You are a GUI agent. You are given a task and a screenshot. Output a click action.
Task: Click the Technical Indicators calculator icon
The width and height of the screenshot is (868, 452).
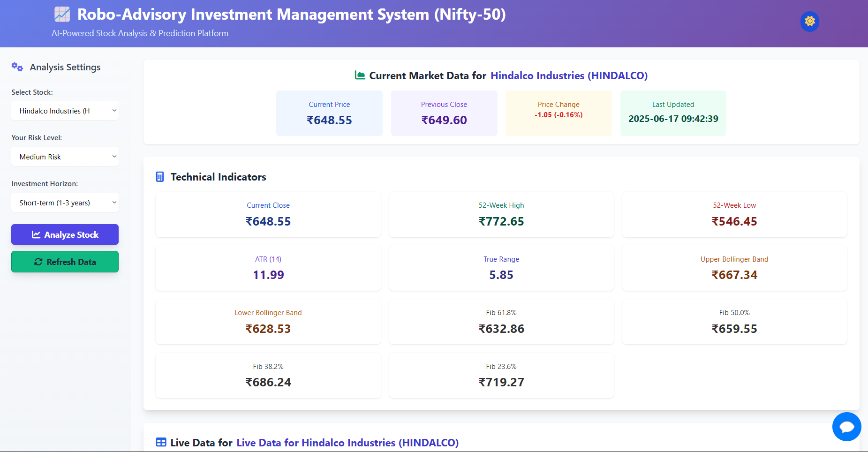pos(160,177)
